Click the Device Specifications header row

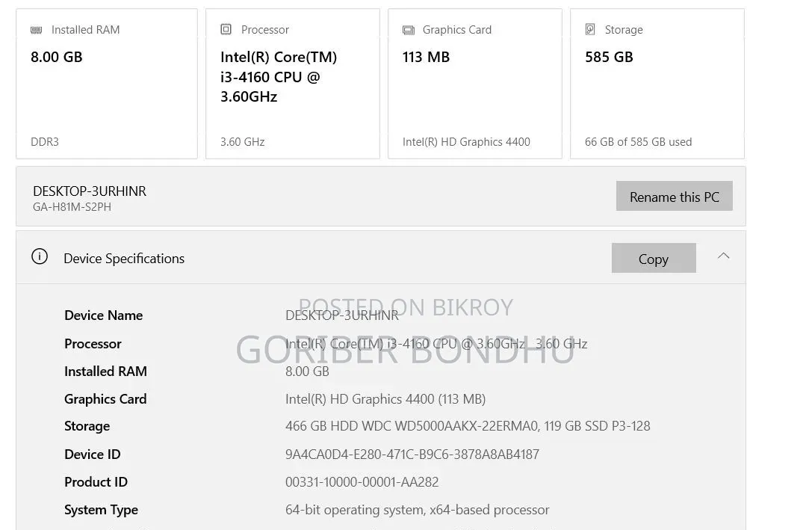(381, 257)
